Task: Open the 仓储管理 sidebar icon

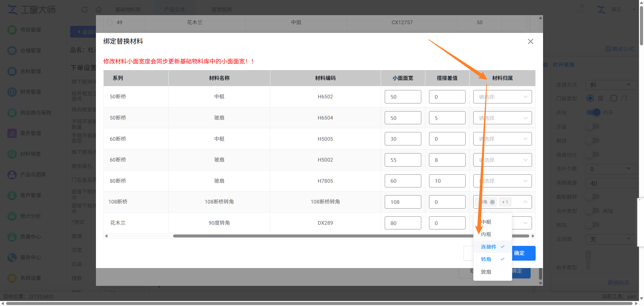Action: click(12, 51)
